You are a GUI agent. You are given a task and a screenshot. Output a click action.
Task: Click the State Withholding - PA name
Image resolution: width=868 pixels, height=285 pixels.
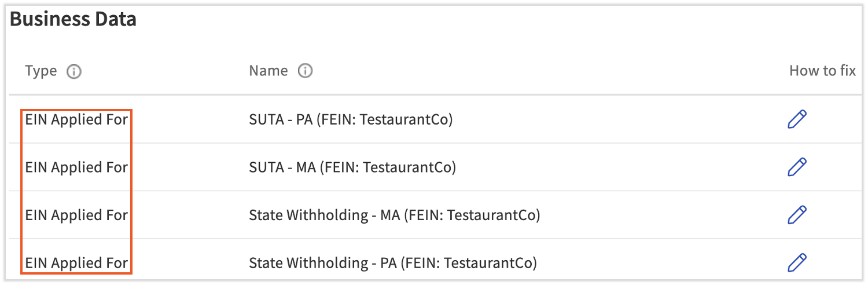pyautogui.click(x=392, y=264)
